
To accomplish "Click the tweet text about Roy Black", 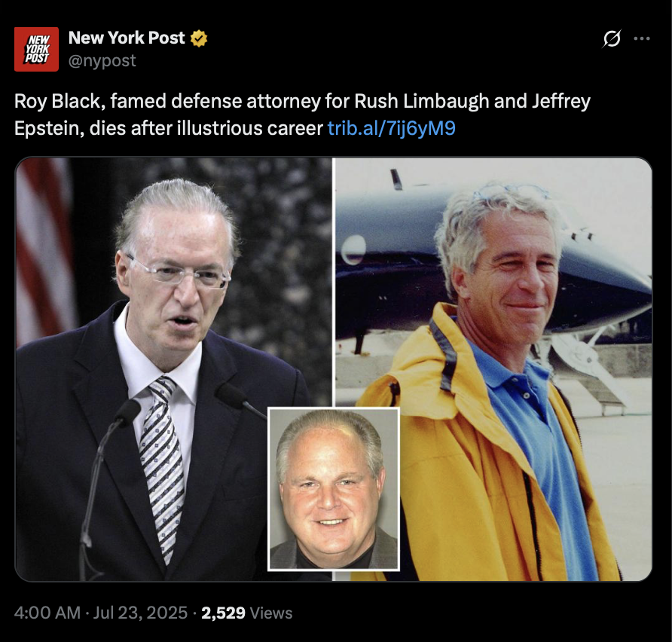I will pyautogui.click(x=302, y=115).
